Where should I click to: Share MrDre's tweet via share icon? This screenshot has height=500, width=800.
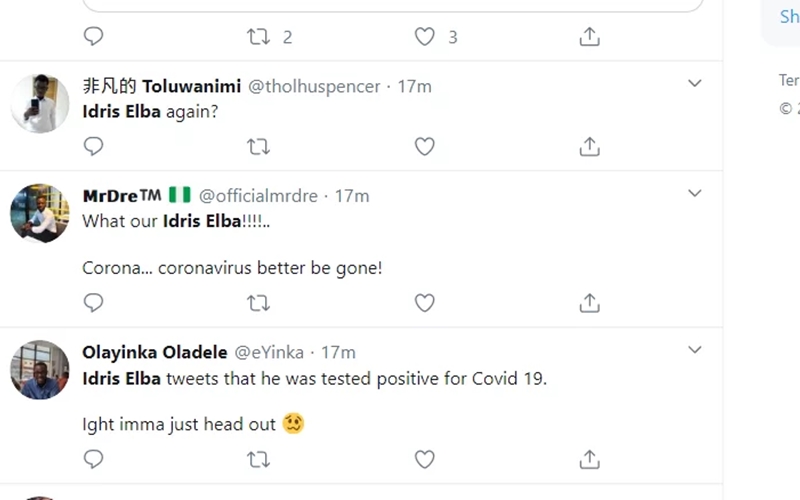click(x=590, y=302)
